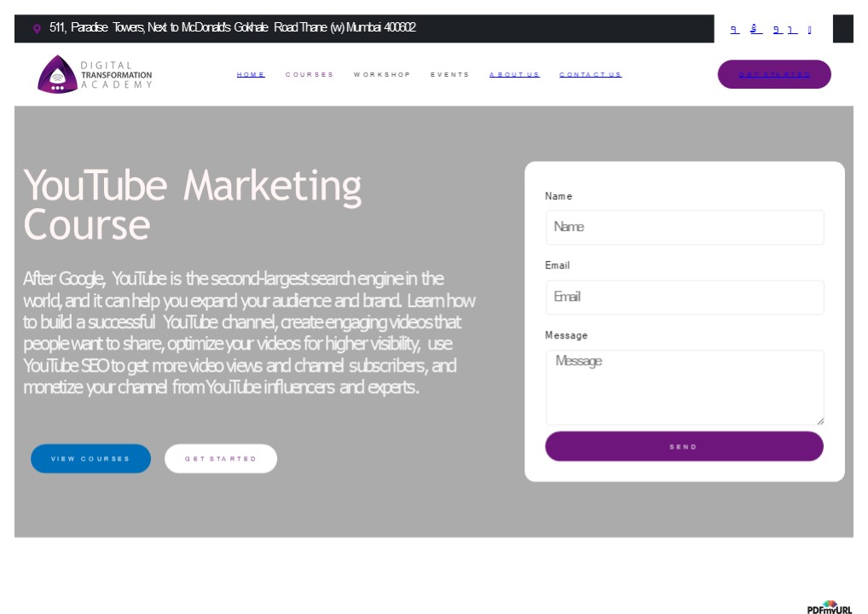Select the Workshop menu item
Screen dimensions: 868x614
[x=382, y=75]
